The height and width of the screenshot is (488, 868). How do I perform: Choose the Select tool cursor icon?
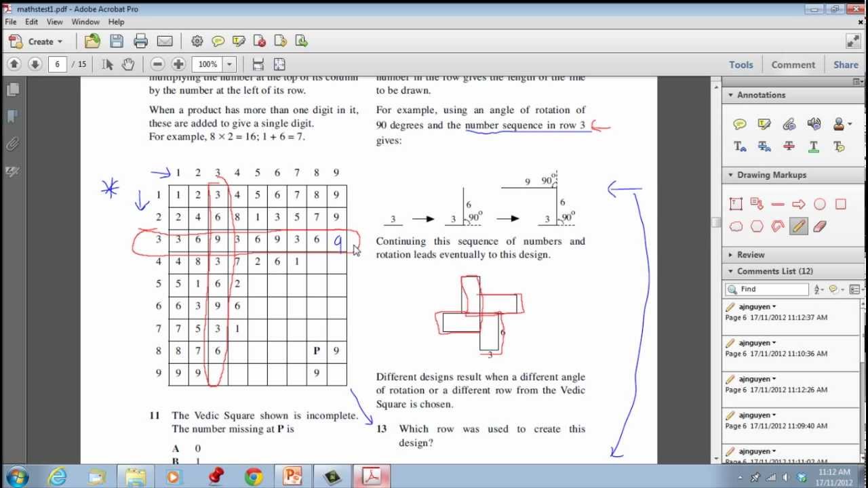point(107,64)
